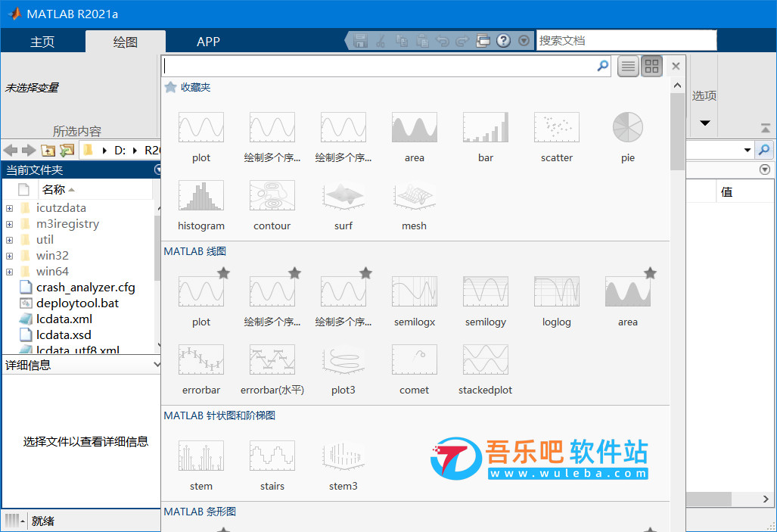Pick the mesh plot type
Screen dimensions: 777x532
tap(415, 205)
